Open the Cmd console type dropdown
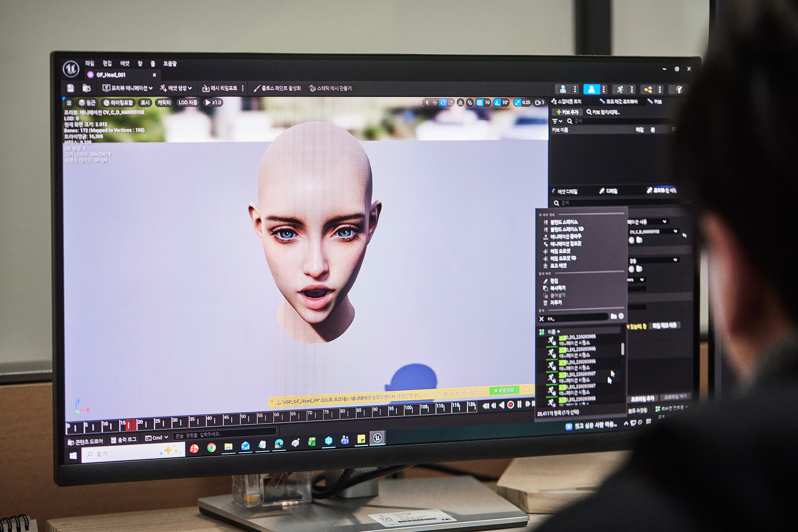 click(x=157, y=438)
